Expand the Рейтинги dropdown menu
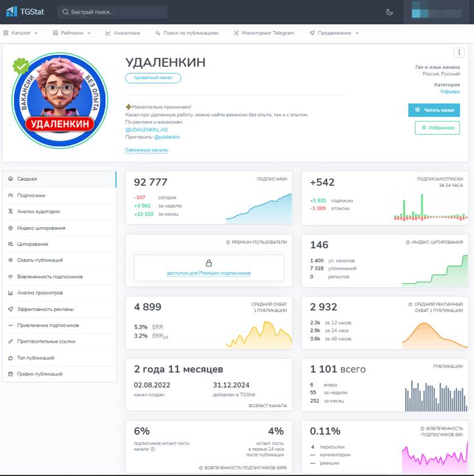Viewport: 474px width, 476px height. point(71,33)
